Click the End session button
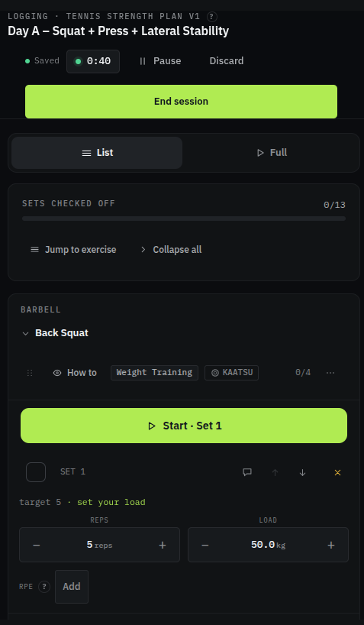Image resolution: width=364 pixels, height=625 pixels. 181,102
